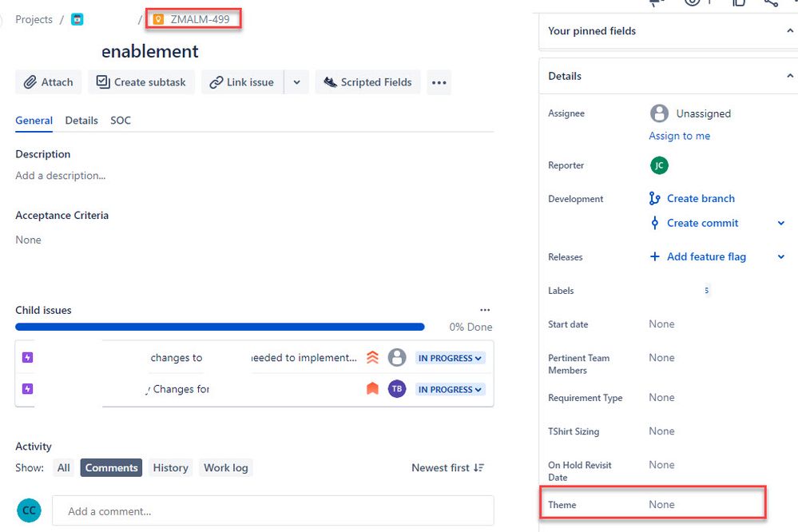Collapse the Details panel
The width and height of the screenshot is (798, 532).
(x=789, y=76)
